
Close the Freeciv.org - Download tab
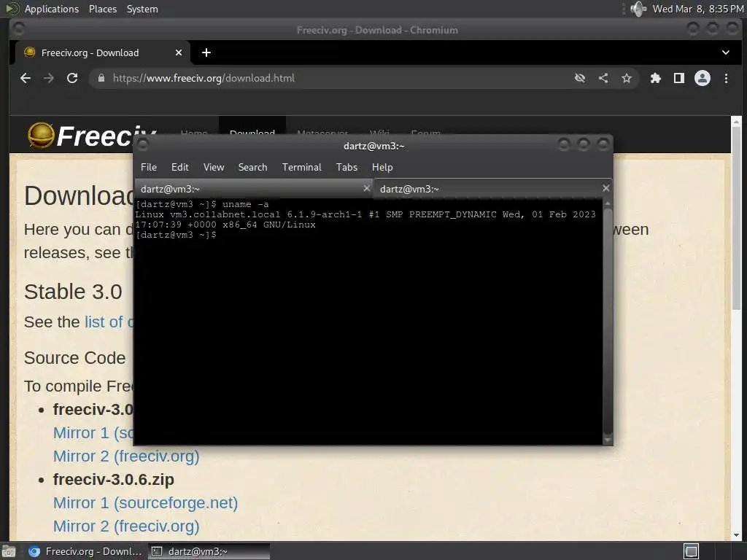178,52
